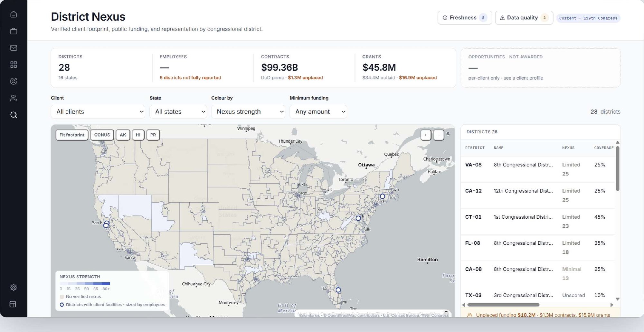Open the briefcase icon in sidebar
This screenshot has height=332, width=644.
point(14,31)
